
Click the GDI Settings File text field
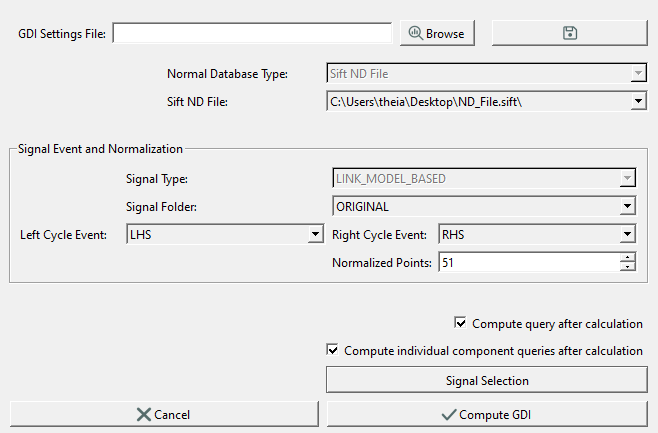coord(252,33)
